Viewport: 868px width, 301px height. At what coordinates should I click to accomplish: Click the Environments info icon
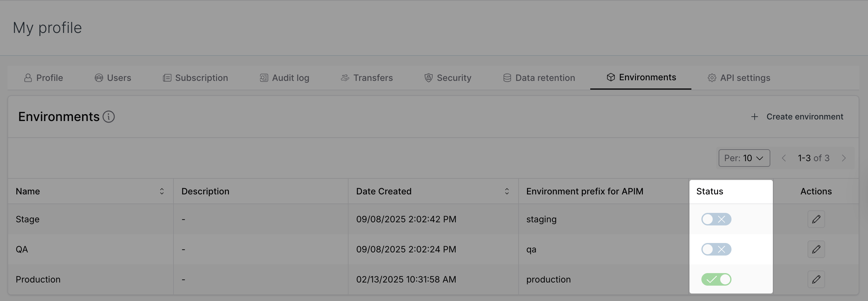[108, 117]
